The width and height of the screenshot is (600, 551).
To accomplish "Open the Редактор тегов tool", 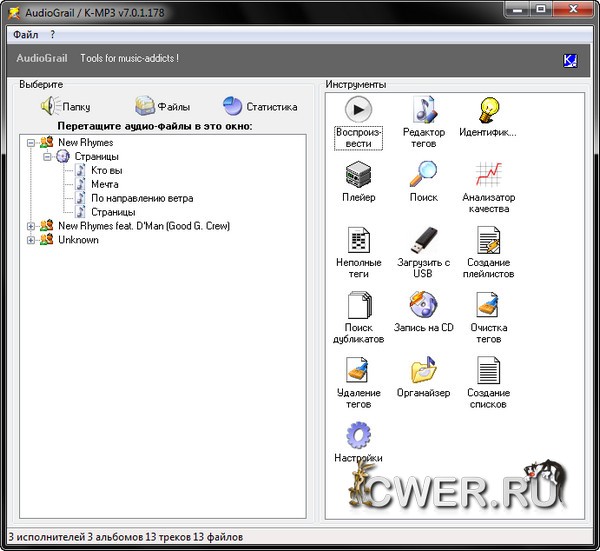I will pos(423,108).
